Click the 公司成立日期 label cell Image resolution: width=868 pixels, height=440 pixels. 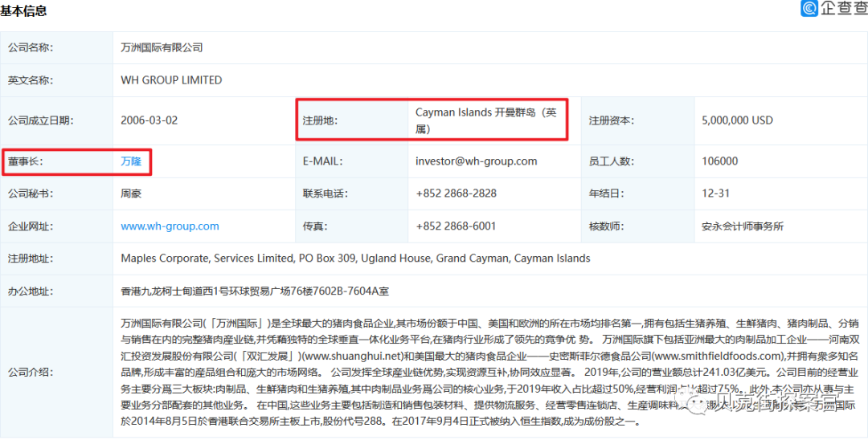click(x=56, y=120)
